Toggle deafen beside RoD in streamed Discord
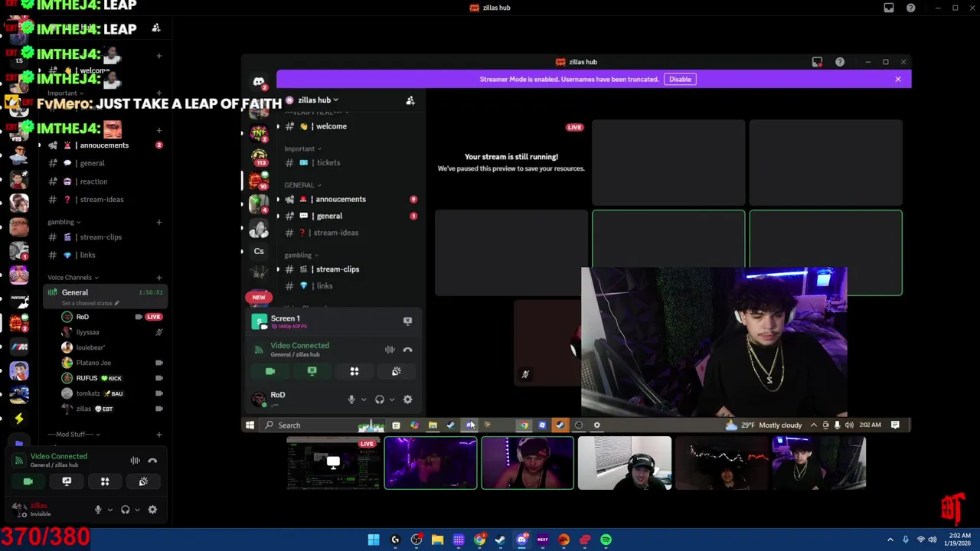Viewport: 980px width, 551px height. coord(380,399)
